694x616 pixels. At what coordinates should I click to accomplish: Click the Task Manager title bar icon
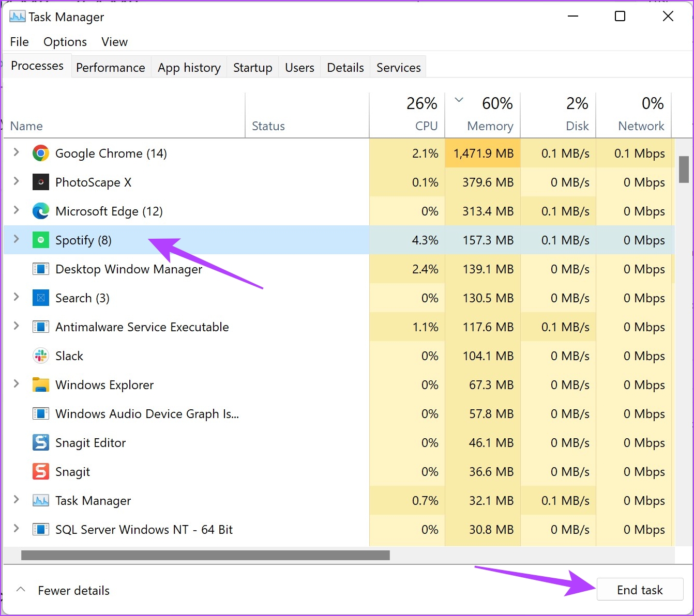click(17, 17)
